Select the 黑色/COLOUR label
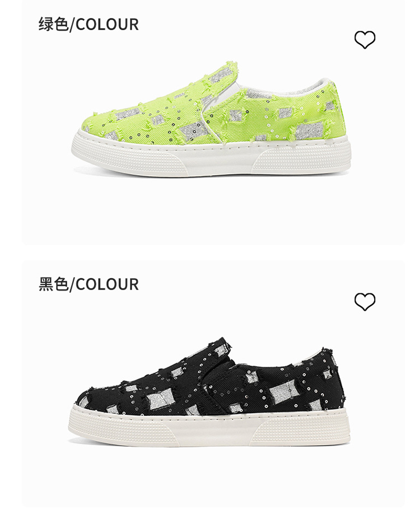The image size is (420, 528). point(88,284)
